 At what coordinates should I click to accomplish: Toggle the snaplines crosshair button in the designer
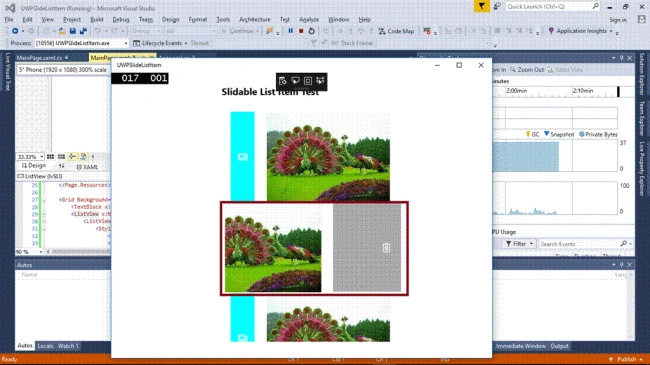point(72,156)
